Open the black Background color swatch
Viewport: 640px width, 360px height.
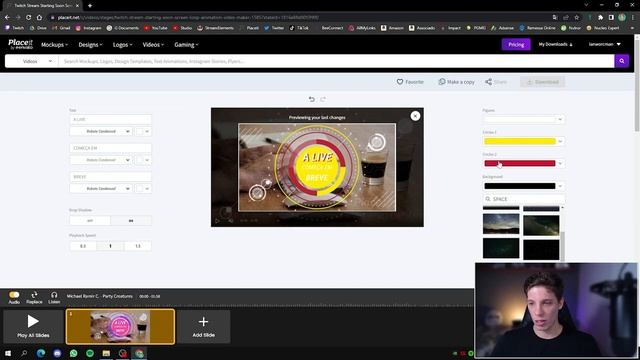pos(520,186)
